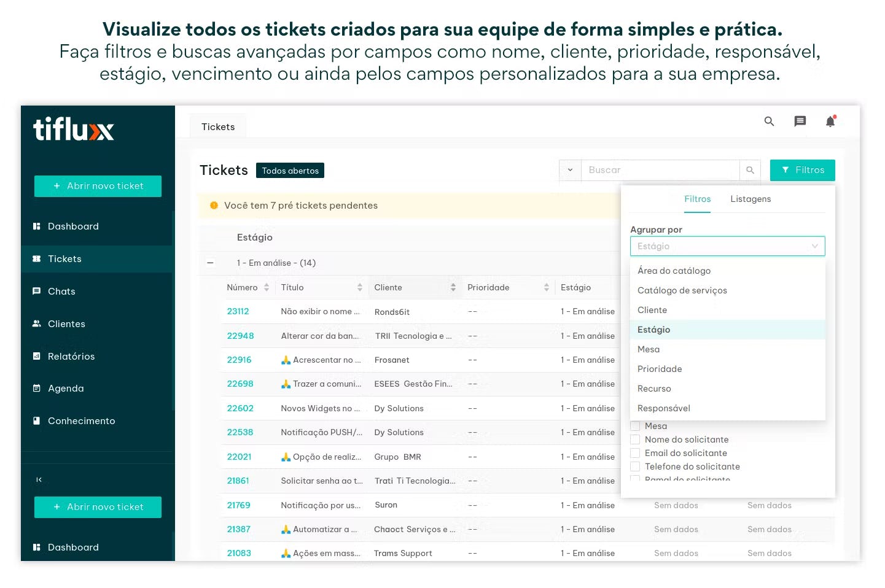Click 'Ronds6it' client cell

pos(392,312)
